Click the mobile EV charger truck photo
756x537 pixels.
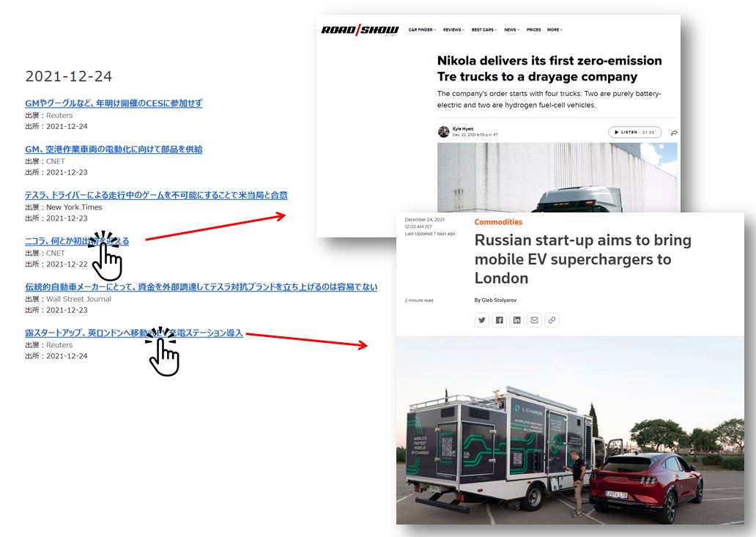coord(570,430)
